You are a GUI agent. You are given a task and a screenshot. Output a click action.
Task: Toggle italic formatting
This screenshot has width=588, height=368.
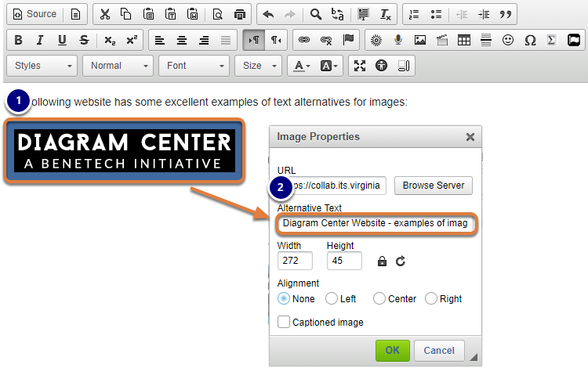point(40,40)
